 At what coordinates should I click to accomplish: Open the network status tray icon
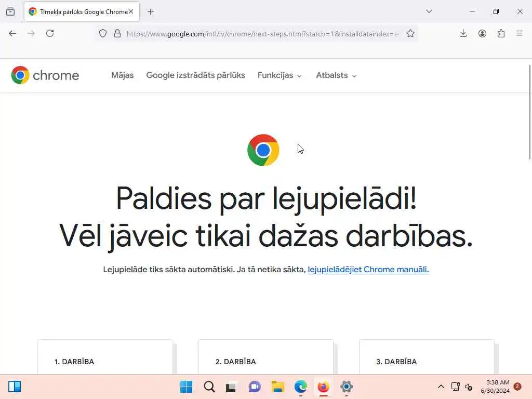coord(455,387)
